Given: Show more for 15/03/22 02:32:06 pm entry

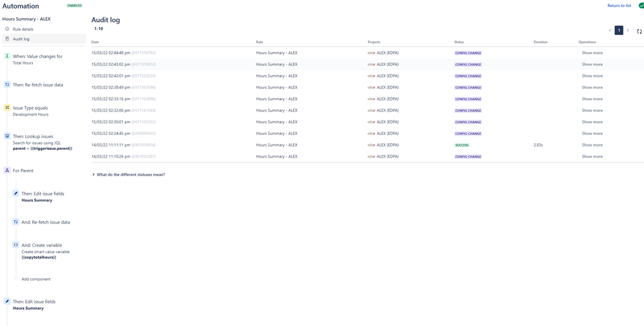Looking at the screenshot, I should [x=592, y=110].
